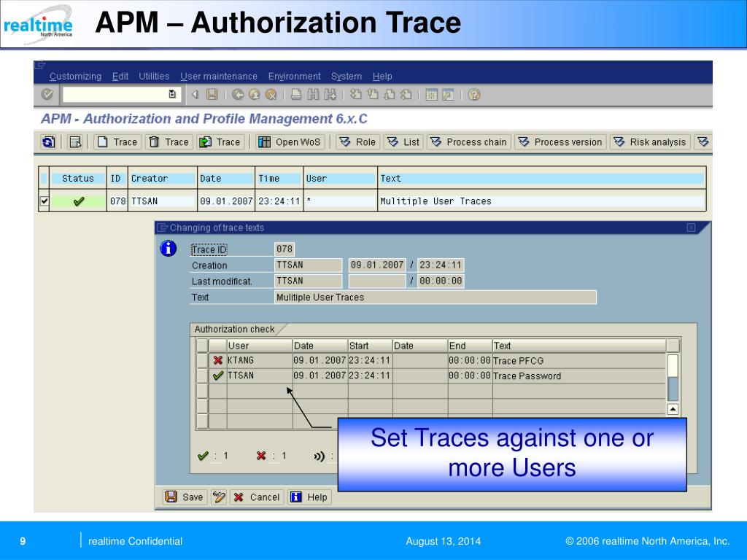Viewport: 747px width, 560px height.
Task: Click the Previous page icon
Action: coord(372,94)
